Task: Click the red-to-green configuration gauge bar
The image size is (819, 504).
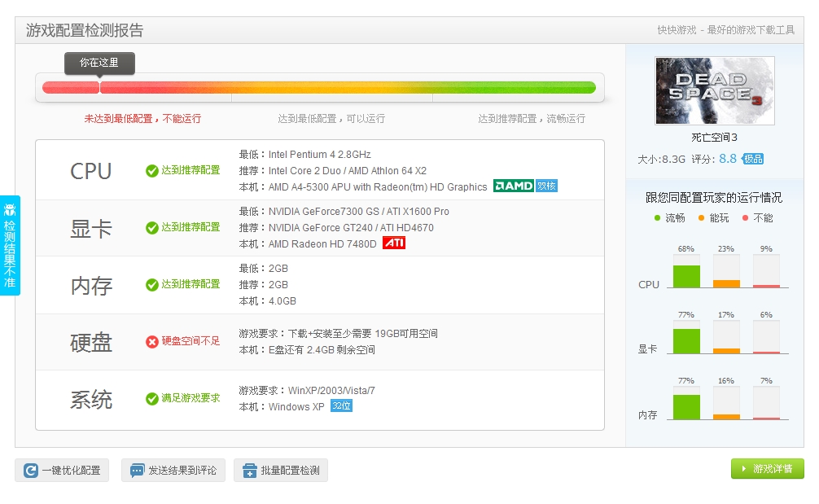Action: [x=319, y=87]
